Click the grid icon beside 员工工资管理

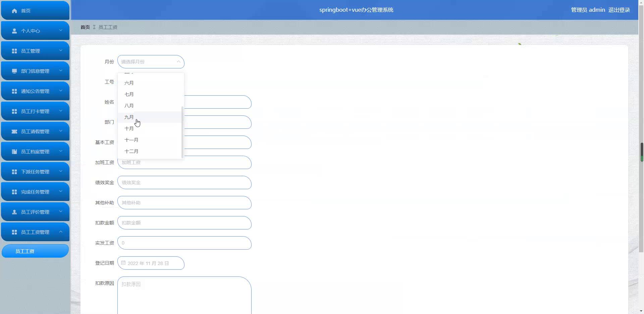[x=14, y=232]
